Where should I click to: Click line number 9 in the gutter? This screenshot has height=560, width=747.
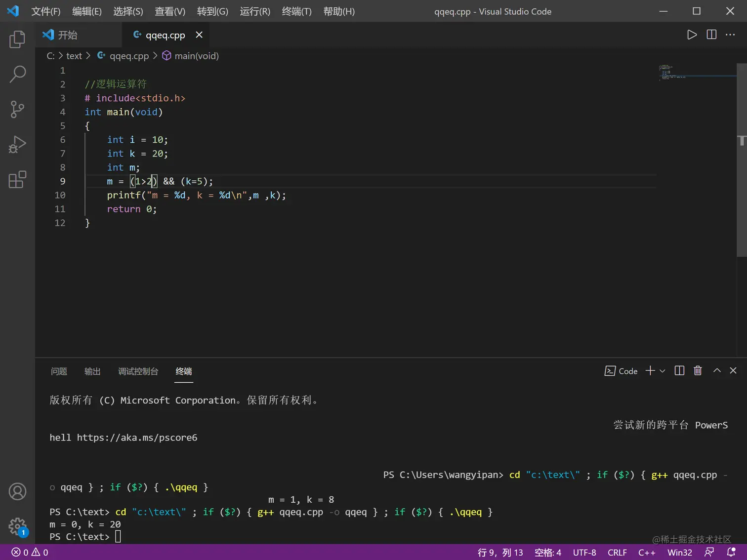[62, 181]
